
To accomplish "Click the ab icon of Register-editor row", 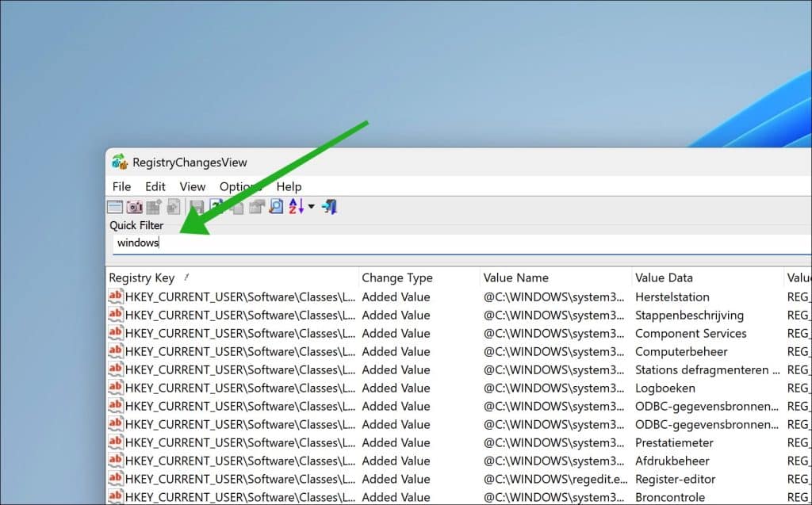I will tap(115, 479).
